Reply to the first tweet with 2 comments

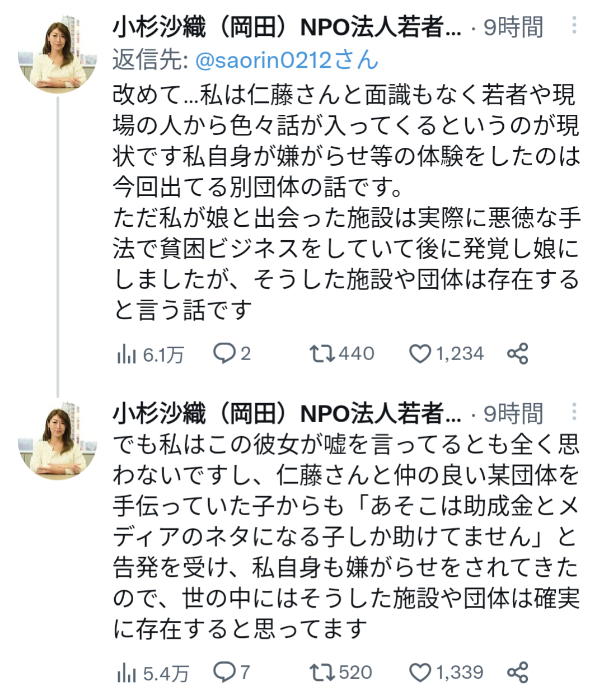[232, 353]
